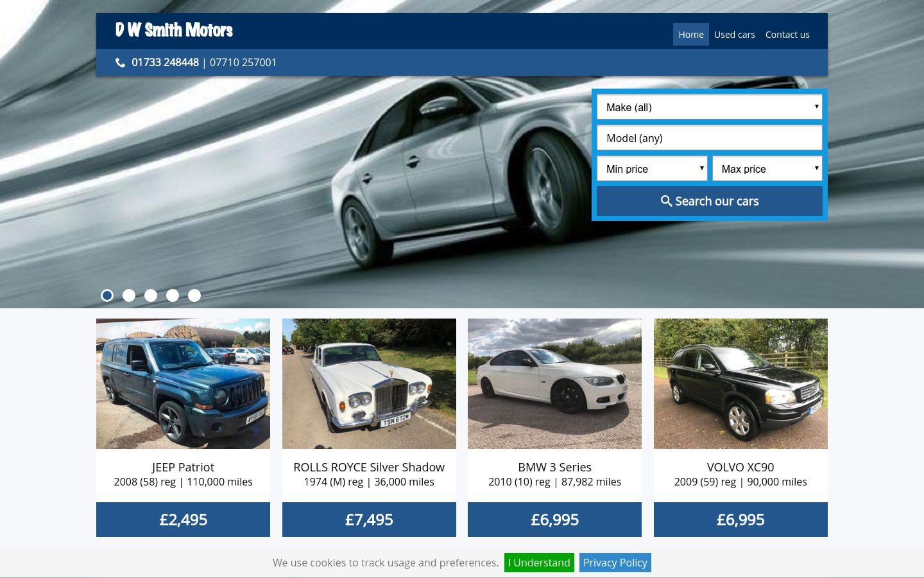Image resolution: width=924 pixels, height=578 pixels.
Task: Open the Model (any) selector
Action: tap(710, 138)
